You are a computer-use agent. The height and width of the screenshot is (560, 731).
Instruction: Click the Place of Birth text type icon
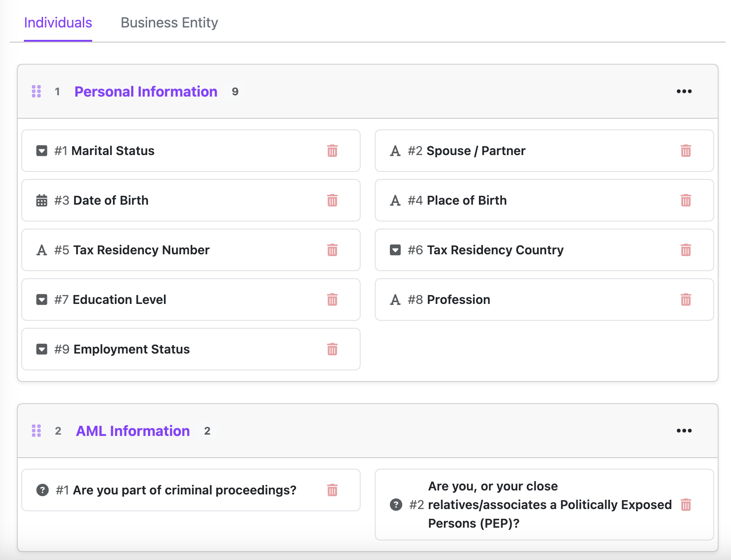coord(395,200)
